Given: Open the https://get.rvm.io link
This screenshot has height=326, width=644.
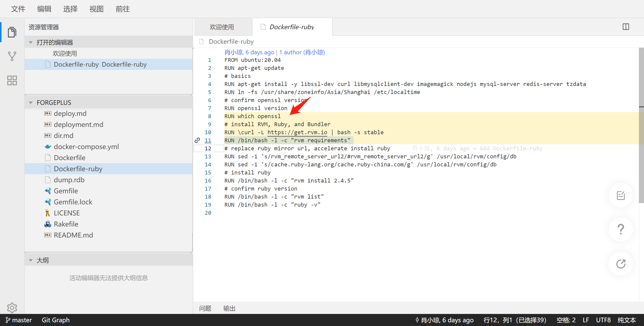Looking at the screenshot, I should click(297, 132).
